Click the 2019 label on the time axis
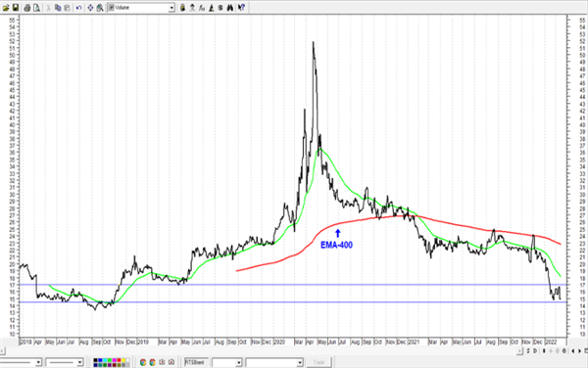 142,343
